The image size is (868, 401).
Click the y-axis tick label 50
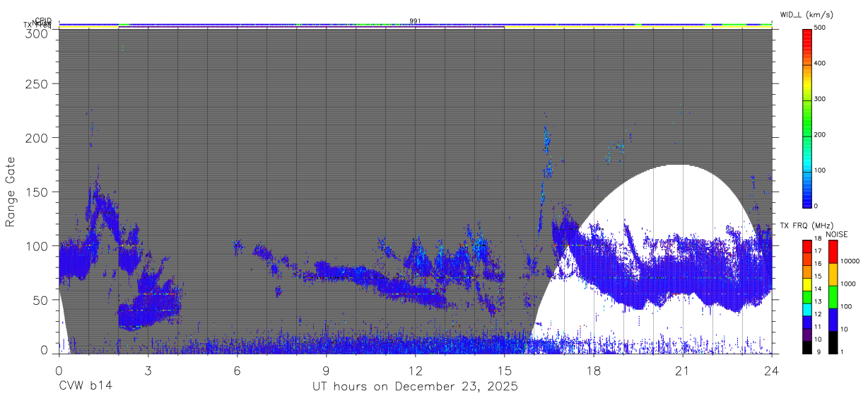point(40,300)
